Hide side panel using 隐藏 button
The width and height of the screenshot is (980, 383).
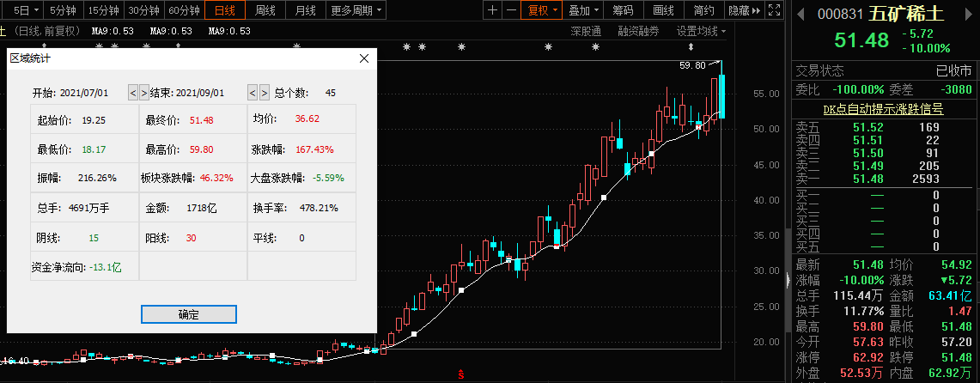pyautogui.click(x=744, y=10)
